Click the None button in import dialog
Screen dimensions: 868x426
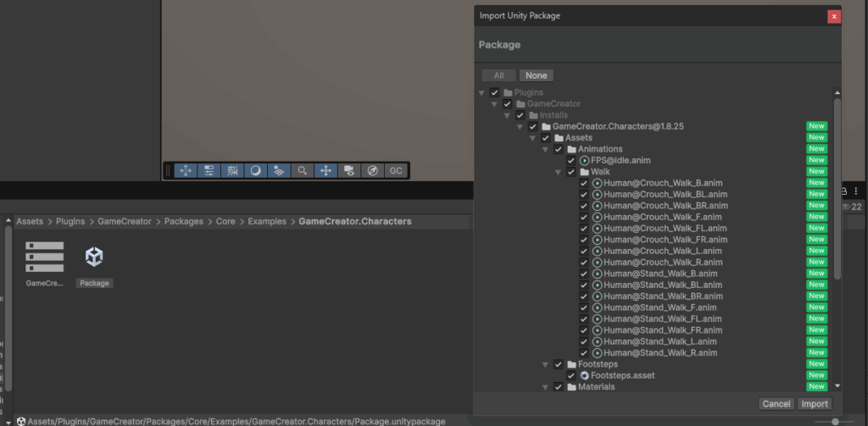pyautogui.click(x=536, y=75)
